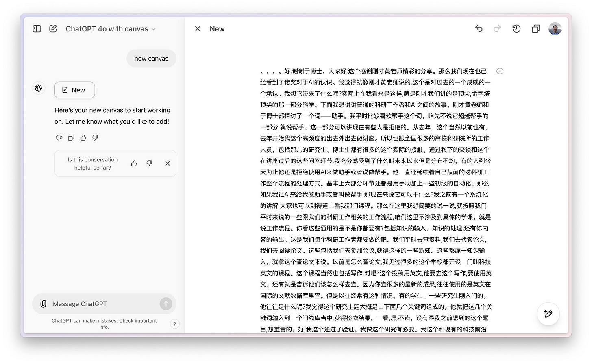Click the comment bubble icon beside the canvas text

pyautogui.click(x=500, y=71)
